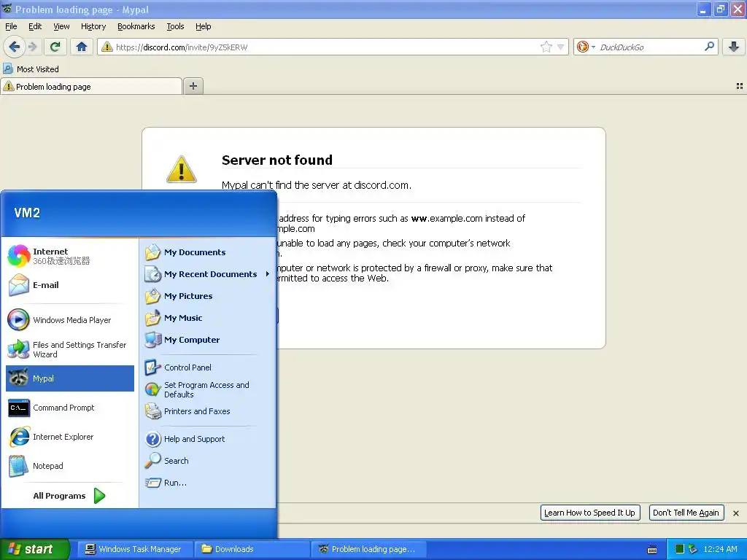747x560 pixels.
Task: Open the History menu
Action: [x=93, y=26]
